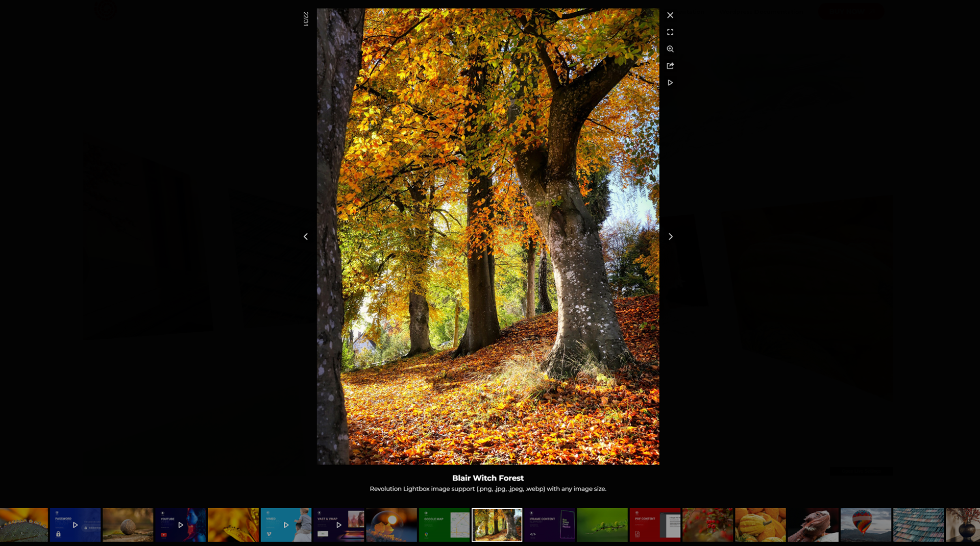Select the orange pumpkins thumbnail
Image resolution: width=980 pixels, height=546 pixels.
coord(761,525)
